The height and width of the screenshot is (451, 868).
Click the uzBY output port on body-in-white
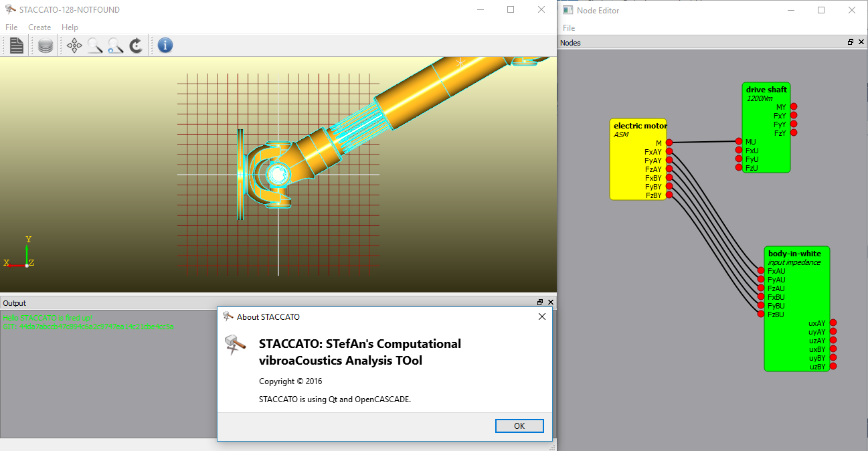tap(833, 366)
